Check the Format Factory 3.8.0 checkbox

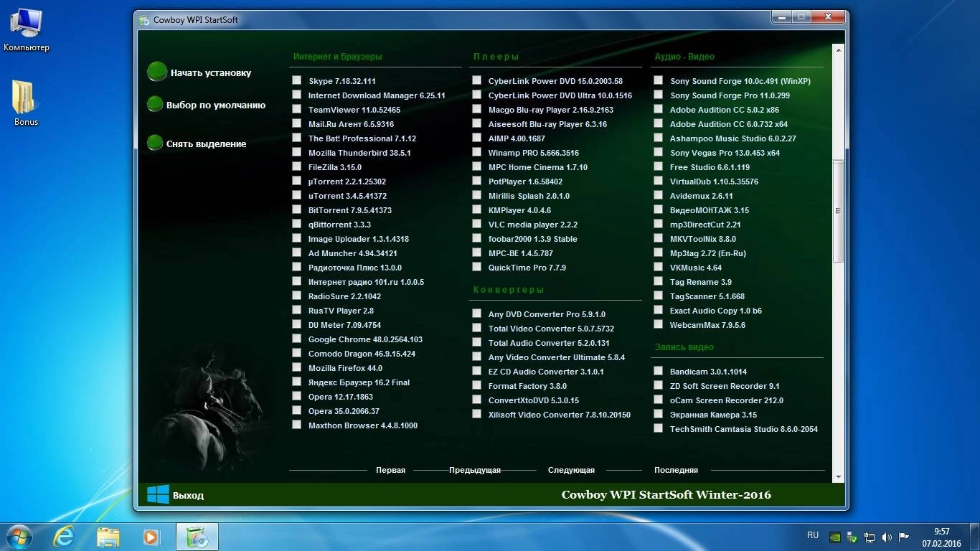[x=476, y=385]
